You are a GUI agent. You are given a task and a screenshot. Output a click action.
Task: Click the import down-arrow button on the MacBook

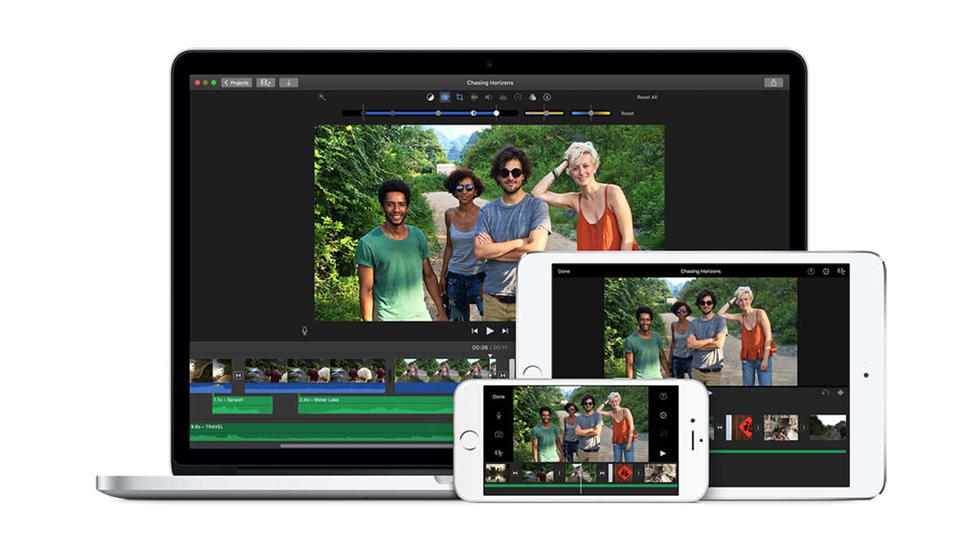[x=289, y=83]
